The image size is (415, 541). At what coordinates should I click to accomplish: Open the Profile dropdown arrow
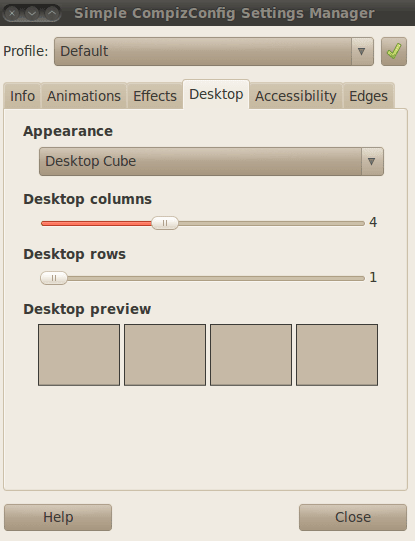[x=362, y=51]
